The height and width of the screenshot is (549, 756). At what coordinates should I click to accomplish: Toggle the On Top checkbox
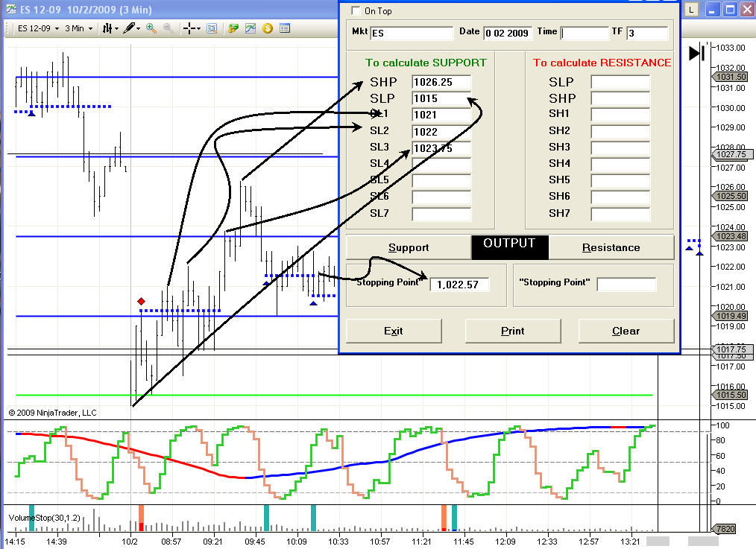pos(356,10)
